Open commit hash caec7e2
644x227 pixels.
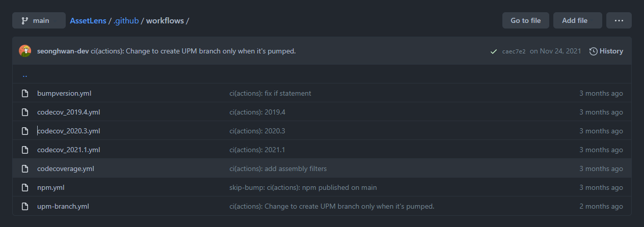[x=514, y=51]
